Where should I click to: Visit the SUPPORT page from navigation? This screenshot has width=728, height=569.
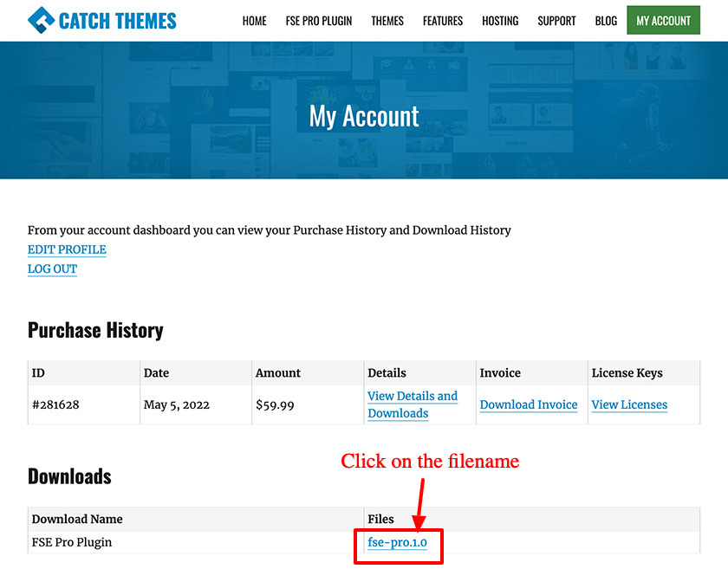556,21
